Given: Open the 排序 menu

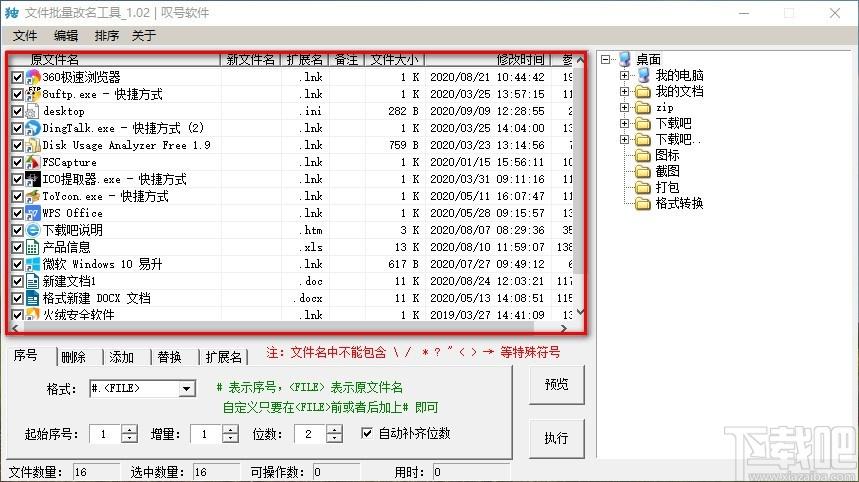Looking at the screenshot, I should point(106,36).
